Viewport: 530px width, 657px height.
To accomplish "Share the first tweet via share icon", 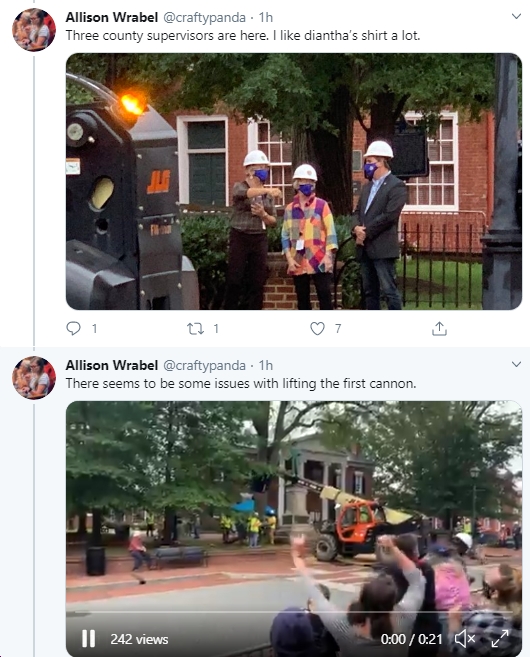I will (x=439, y=329).
